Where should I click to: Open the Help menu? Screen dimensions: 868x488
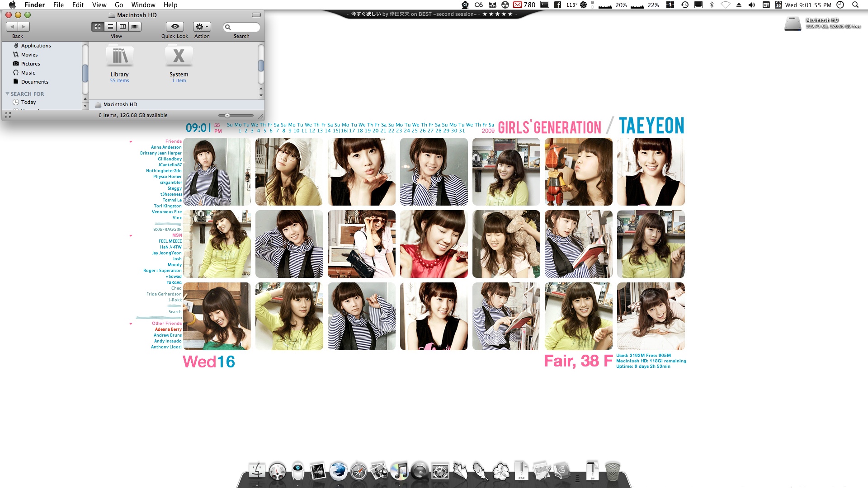(170, 5)
